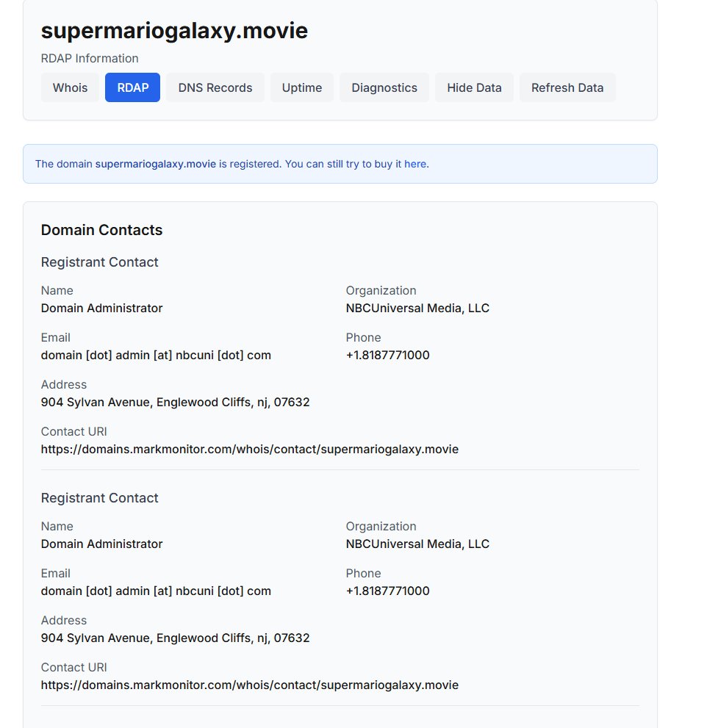707x728 pixels.
Task: Click the Registrant Contact section heading
Action: click(99, 262)
